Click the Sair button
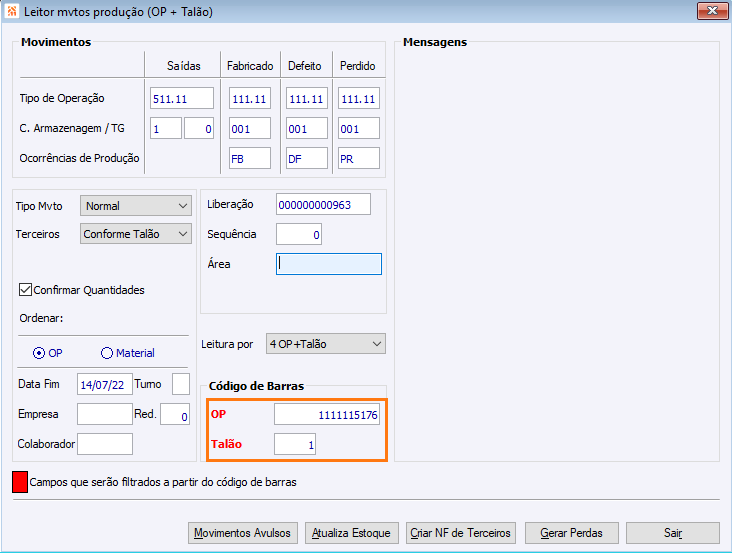This screenshot has height=553, width=732. coord(673,533)
